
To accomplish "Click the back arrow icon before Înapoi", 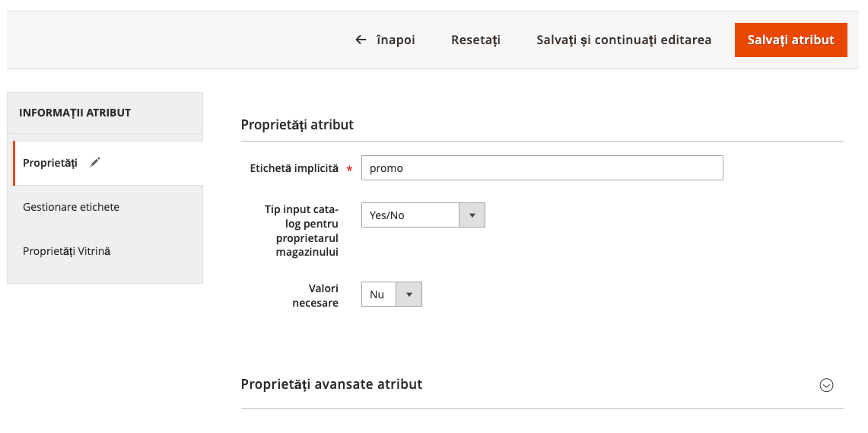I will [361, 40].
